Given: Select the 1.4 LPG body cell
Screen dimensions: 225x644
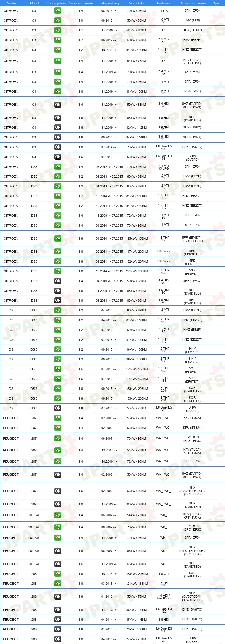Looking at the screenshot, I should pos(163,11).
